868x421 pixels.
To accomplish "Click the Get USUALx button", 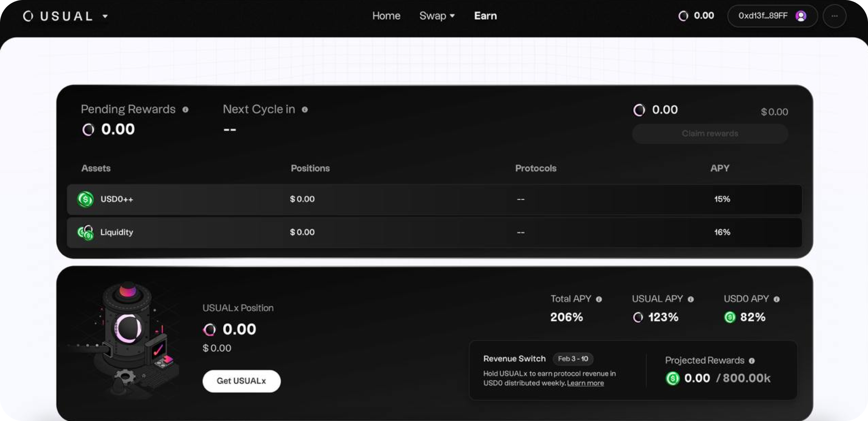I will 242,381.
